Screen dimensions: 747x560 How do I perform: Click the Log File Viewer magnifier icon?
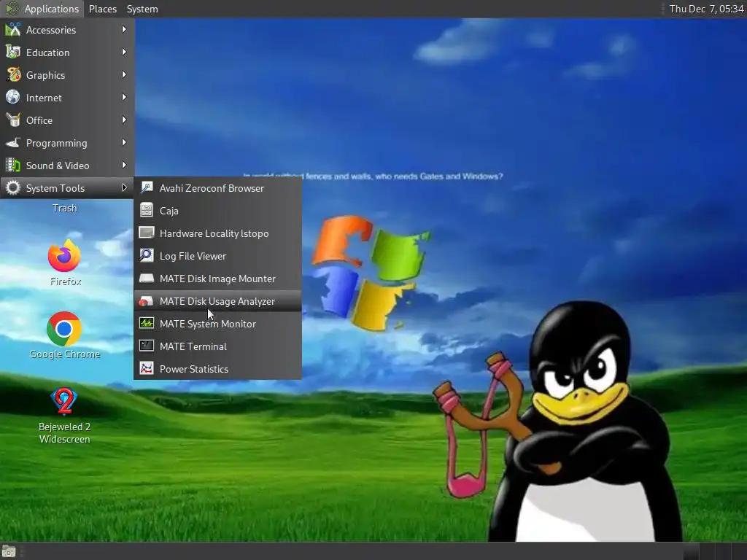pyautogui.click(x=146, y=255)
